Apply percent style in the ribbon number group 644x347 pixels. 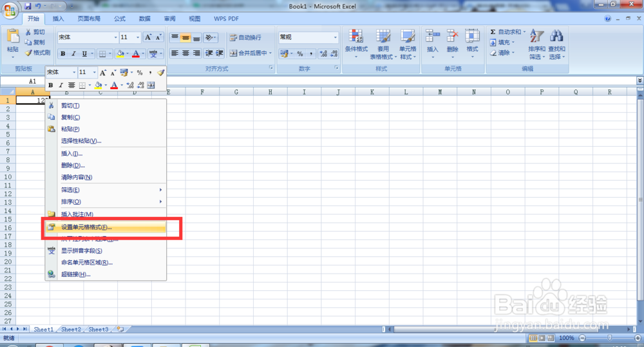coord(300,53)
